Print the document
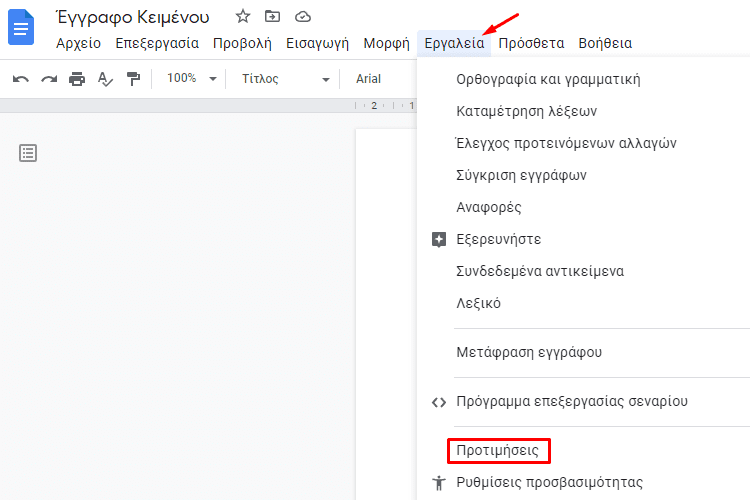The image size is (750, 500). point(77,79)
